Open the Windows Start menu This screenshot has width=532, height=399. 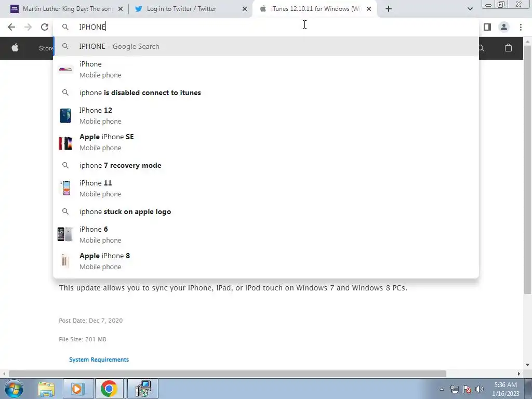coord(14,389)
